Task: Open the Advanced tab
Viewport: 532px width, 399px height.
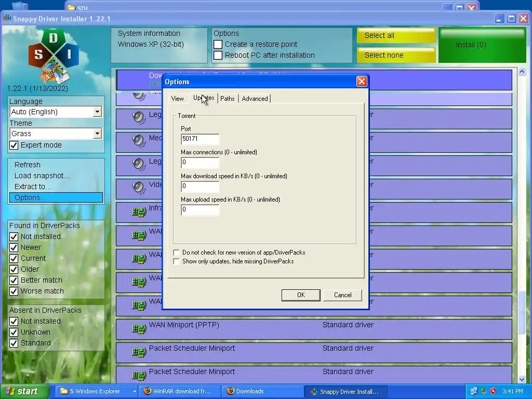Action: pos(255,99)
